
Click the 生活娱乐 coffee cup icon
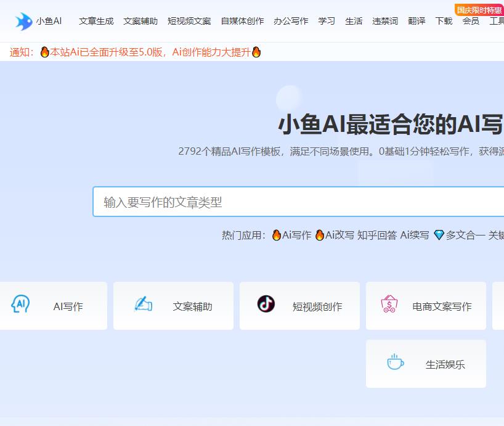[396, 362]
